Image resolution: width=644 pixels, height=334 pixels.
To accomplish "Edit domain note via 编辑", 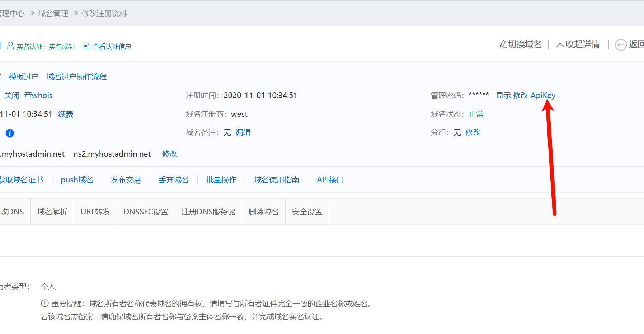I will click(243, 133).
